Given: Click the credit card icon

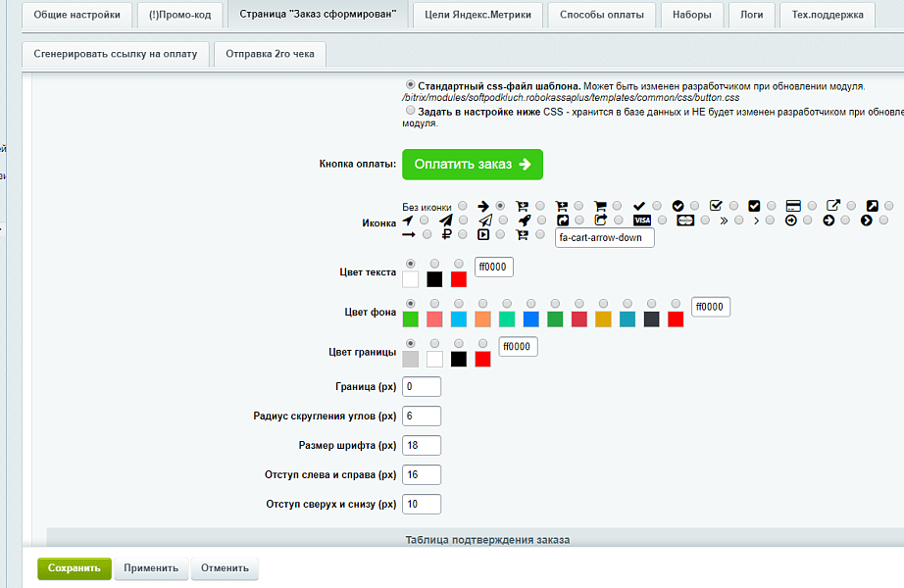Looking at the screenshot, I should click(793, 206).
